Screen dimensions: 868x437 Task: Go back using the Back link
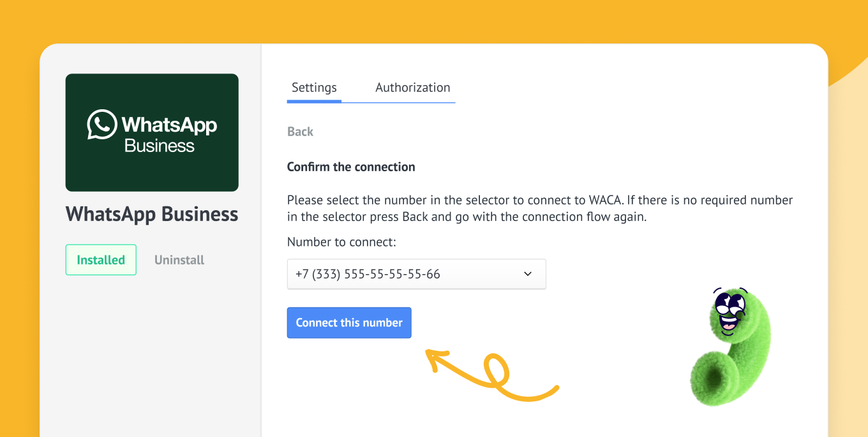click(x=300, y=132)
